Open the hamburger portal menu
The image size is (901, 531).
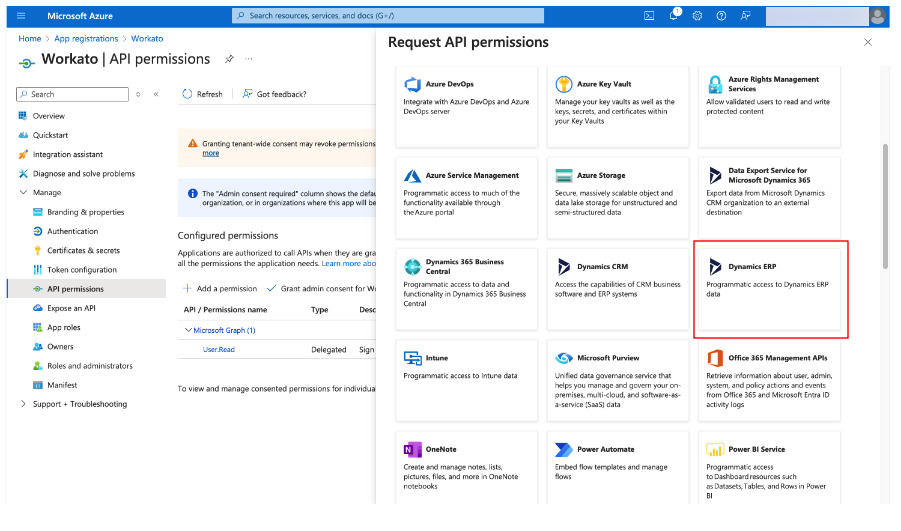coord(22,16)
